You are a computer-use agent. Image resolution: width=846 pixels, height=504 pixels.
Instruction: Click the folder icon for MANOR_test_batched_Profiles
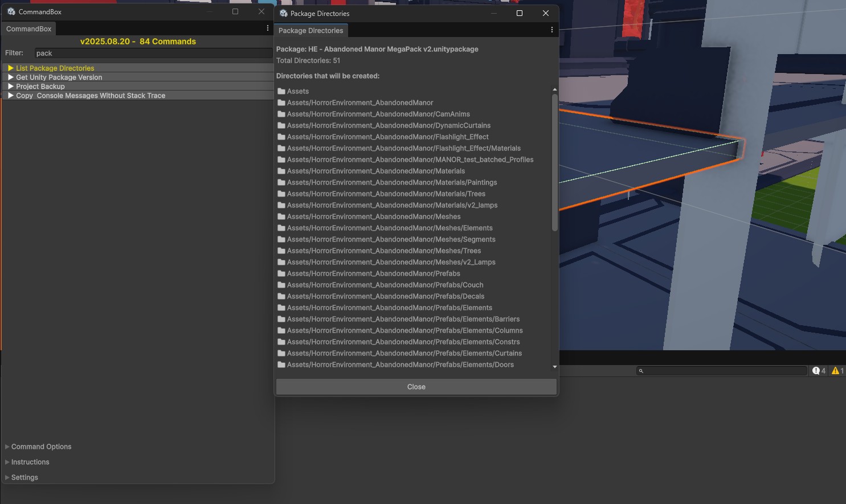tap(281, 159)
